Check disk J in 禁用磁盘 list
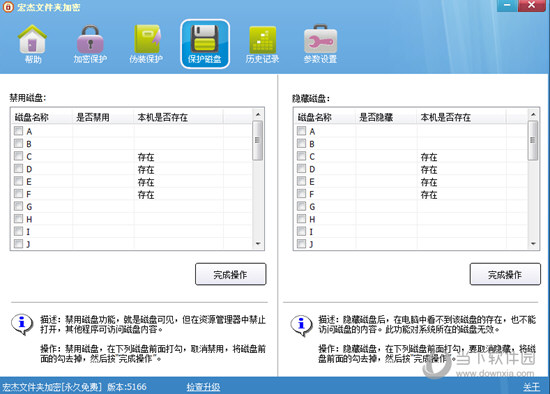 click(x=18, y=243)
